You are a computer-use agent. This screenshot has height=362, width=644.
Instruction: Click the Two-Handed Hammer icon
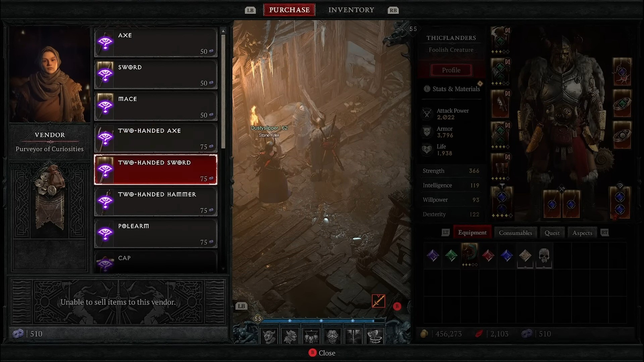pos(105,201)
